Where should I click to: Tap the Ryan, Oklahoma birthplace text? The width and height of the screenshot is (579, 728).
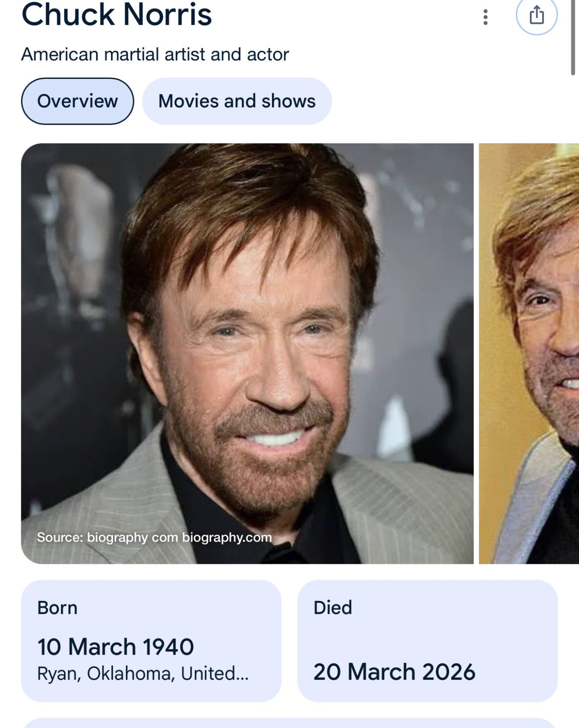point(142,673)
